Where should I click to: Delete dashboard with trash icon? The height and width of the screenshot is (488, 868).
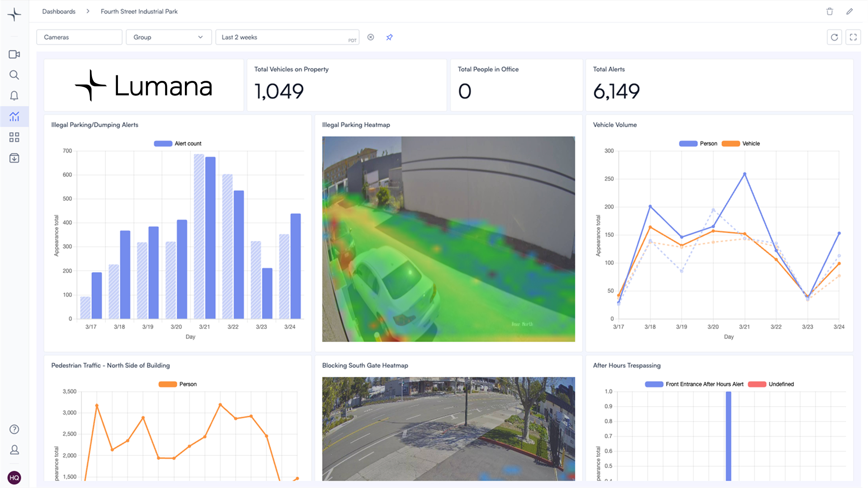coord(830,11)
